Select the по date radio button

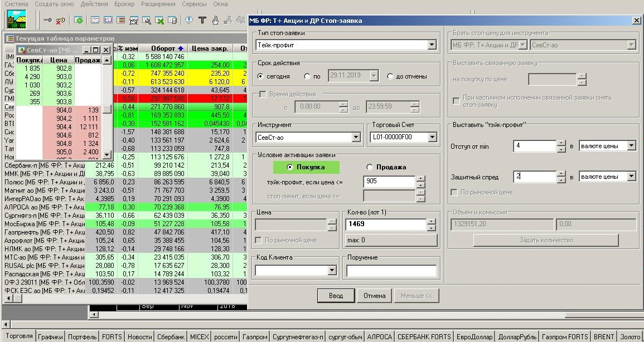[x=307, y=76]
